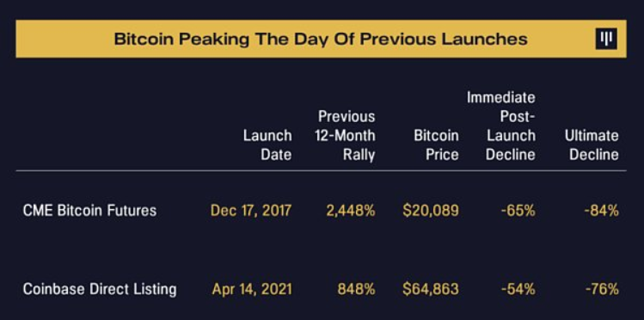
Task: Click the Bitcoin Price column header
Action: pos(436,145)
